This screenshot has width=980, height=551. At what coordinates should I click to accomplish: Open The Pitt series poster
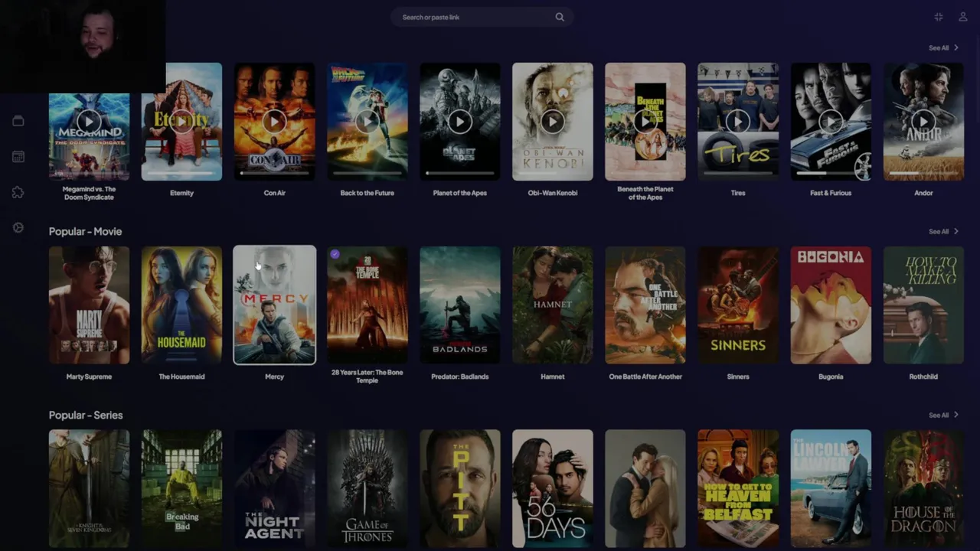(x=460, y=489)
